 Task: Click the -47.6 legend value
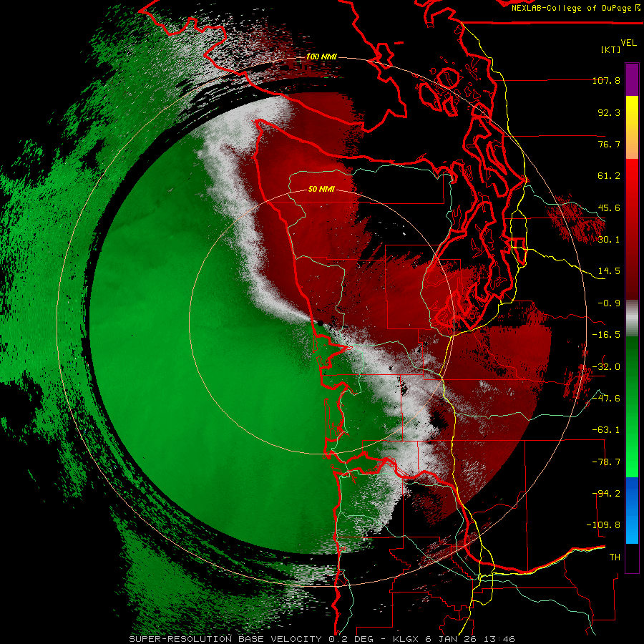(606, 399)
